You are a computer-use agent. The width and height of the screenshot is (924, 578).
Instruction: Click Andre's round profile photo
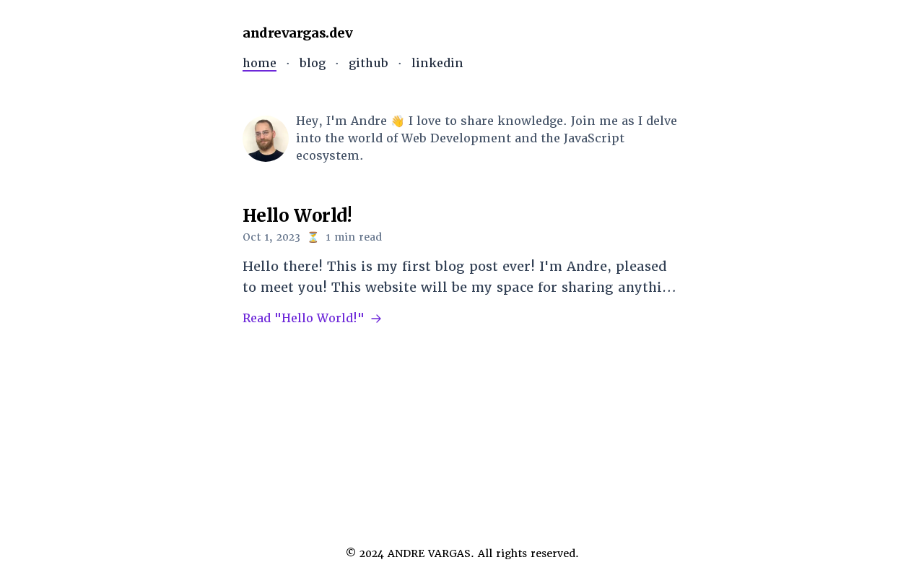pyautogui.click(x=266, y=139)
